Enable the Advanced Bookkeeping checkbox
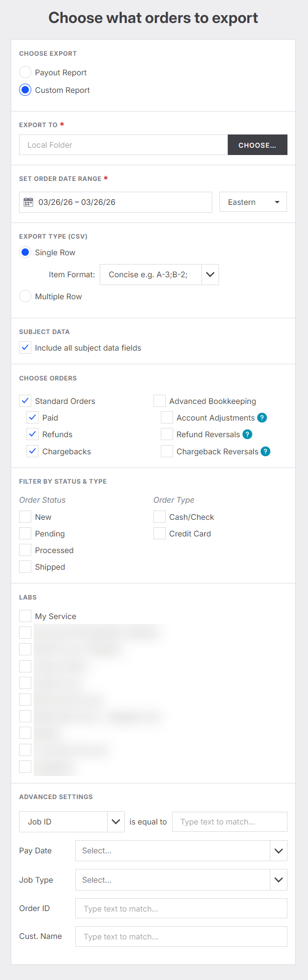 [159, 401]
